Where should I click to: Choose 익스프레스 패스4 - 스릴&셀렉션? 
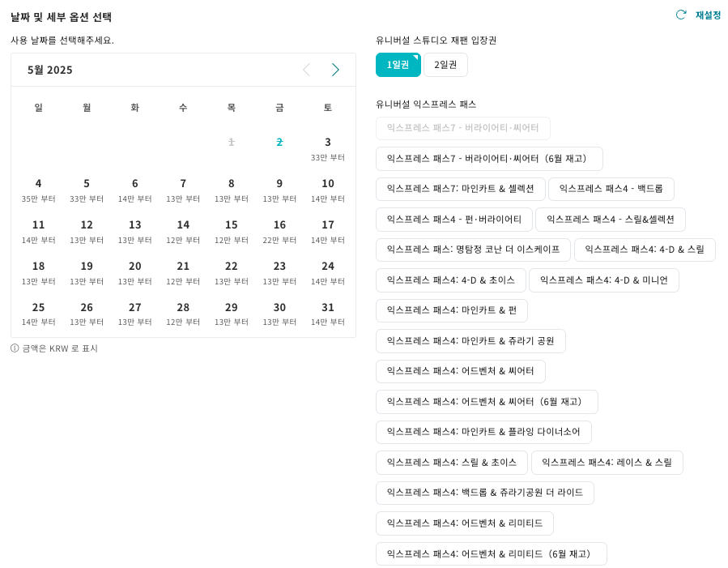[610, 220]
